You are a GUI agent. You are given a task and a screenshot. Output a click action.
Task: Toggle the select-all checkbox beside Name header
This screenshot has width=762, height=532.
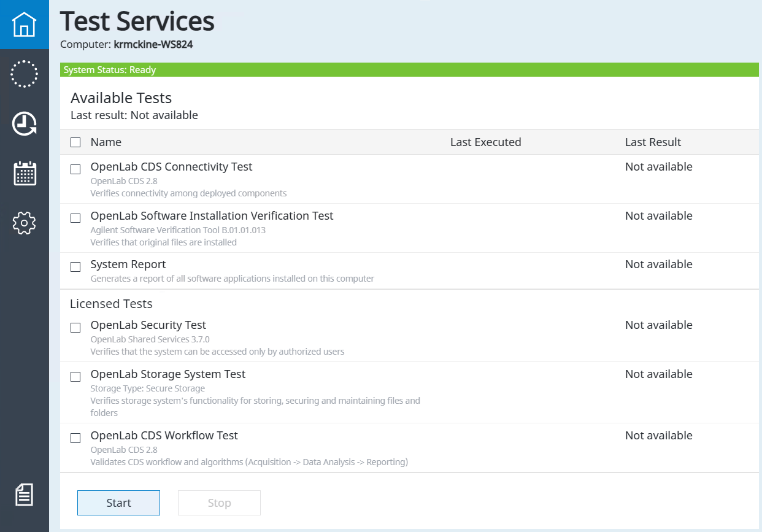point(75,142)
